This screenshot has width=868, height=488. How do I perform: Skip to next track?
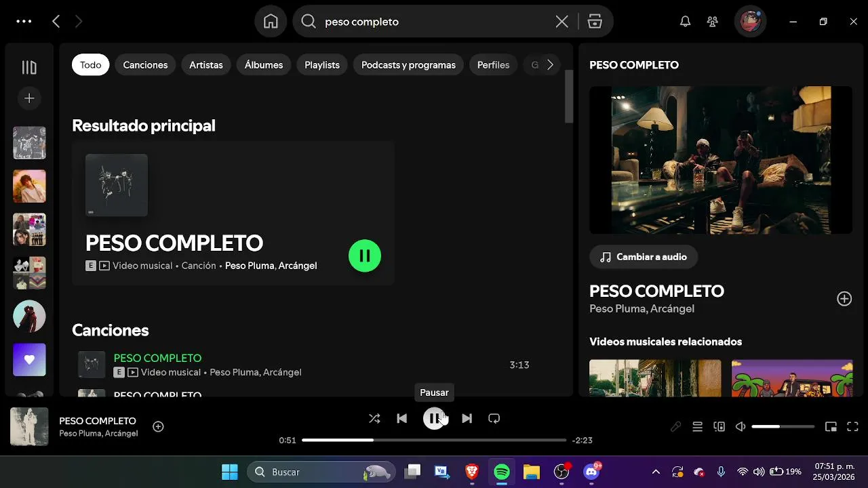coord(467,418)
